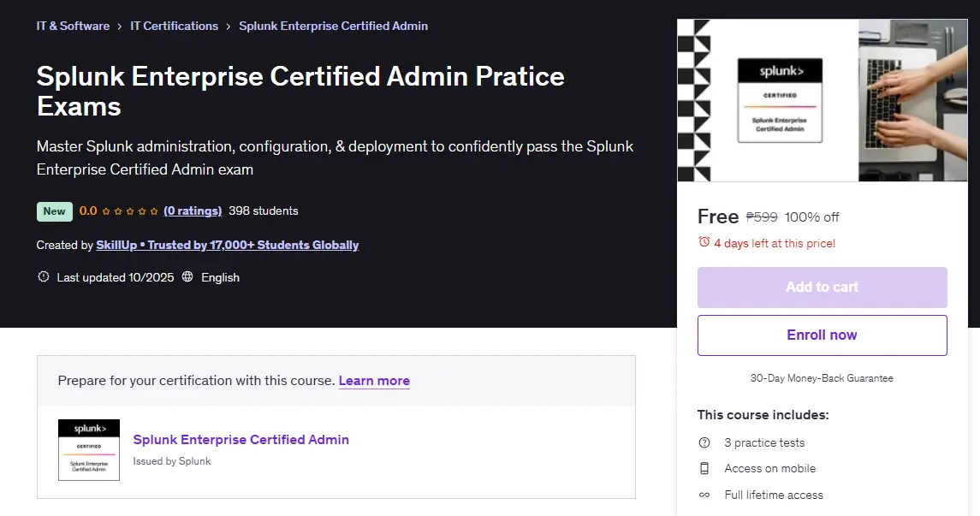Screen dimensions: 980x516
Task: Click the globe language icon
Action: pyautogui.click(x=187, y=276)
